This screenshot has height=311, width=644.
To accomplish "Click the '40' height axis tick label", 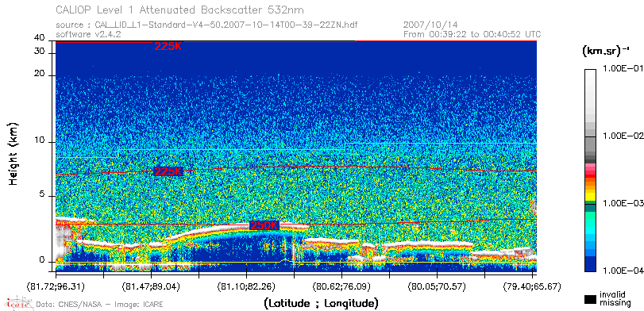I will pyautogui.click(x=40, y=38).
